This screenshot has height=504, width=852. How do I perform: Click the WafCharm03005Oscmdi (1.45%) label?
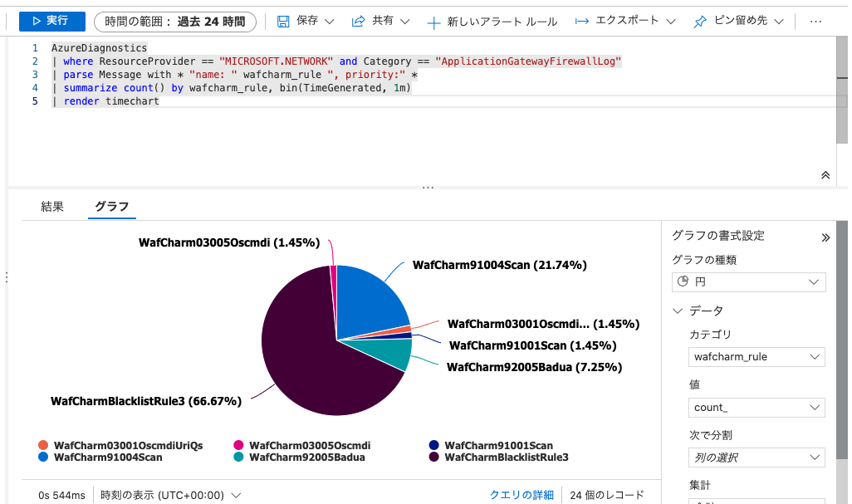point(229,242)
